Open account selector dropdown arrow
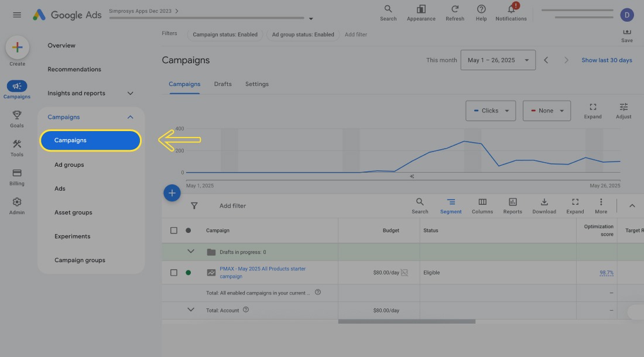 [311, 19]
